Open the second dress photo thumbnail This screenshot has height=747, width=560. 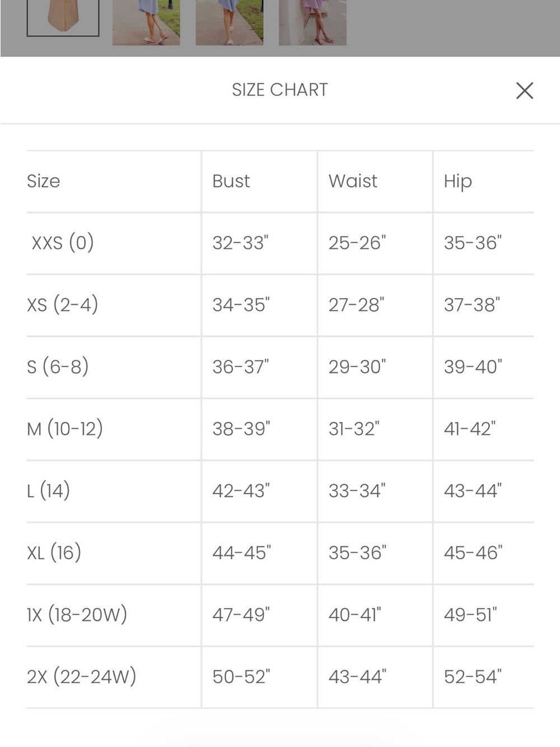coord(146,22)
